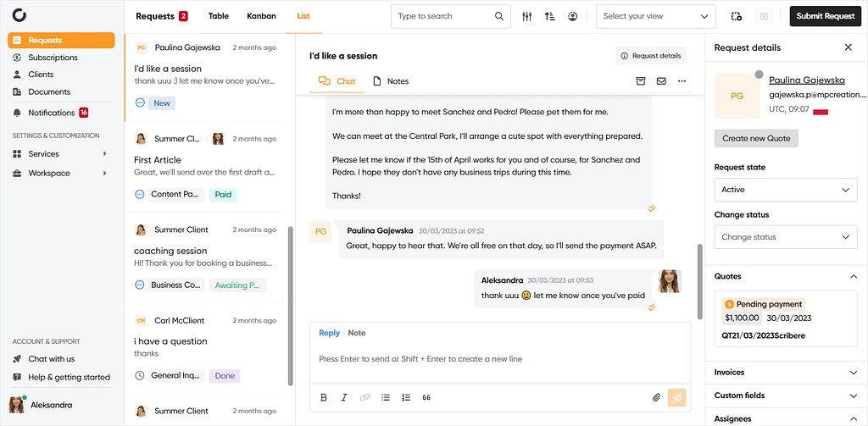Viewport: 868px width, 426px height.
Task: Click the assignee filter person icon
Action: point(572,17)
